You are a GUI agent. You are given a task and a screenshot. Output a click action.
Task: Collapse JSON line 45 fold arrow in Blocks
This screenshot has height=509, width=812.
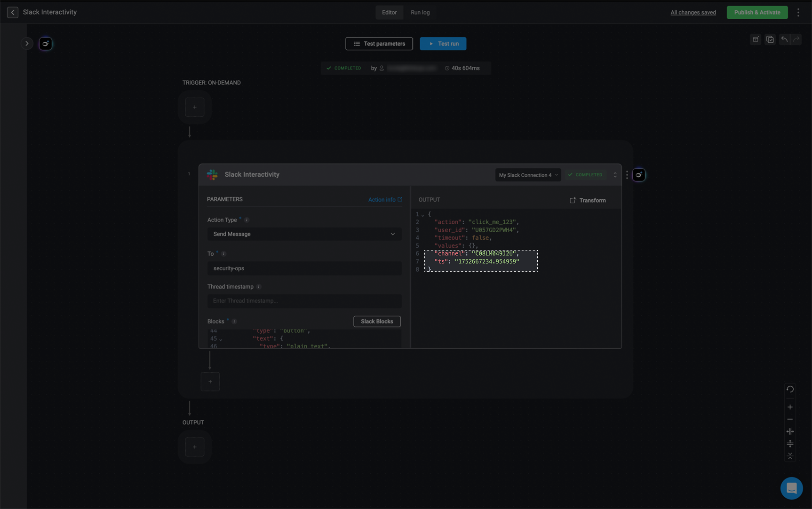pyautogui.click(x=221, y=339)
